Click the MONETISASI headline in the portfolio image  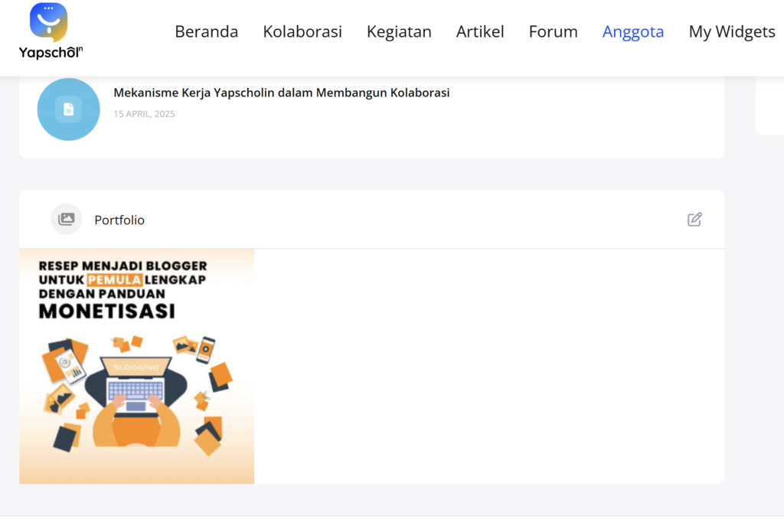click(x=107, y=312)
